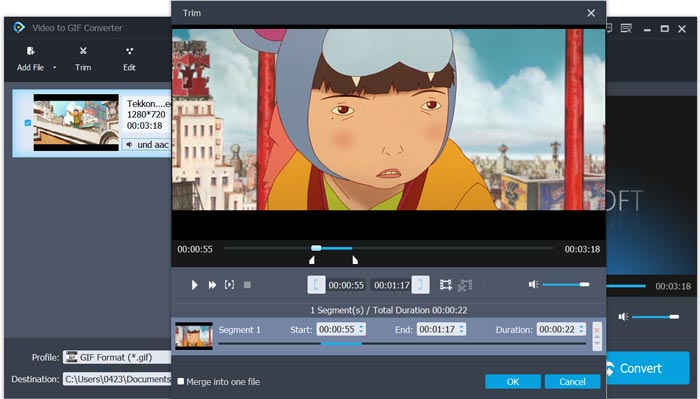Click the video preview in Trim dialog
Image resolution: width=700 pixels, height=399 pixels.
[388, 120]
